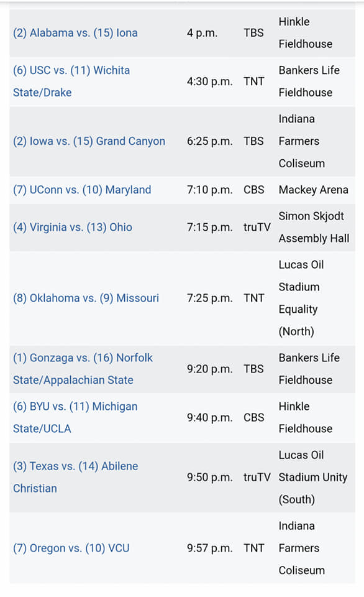Viewport: 364px width, 597px height.
Task: Click the 9:20 p.m. time cell
Action: (209, 369)
